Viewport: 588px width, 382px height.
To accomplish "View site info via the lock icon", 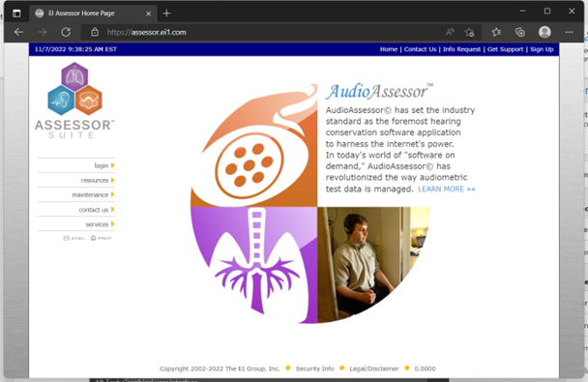I will pos(95,32).
